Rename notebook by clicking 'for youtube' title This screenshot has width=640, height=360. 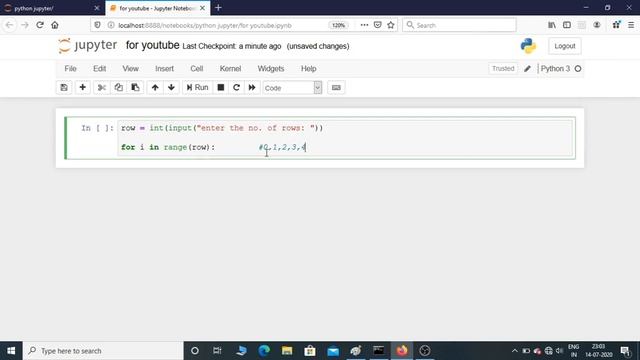(153, 45)
